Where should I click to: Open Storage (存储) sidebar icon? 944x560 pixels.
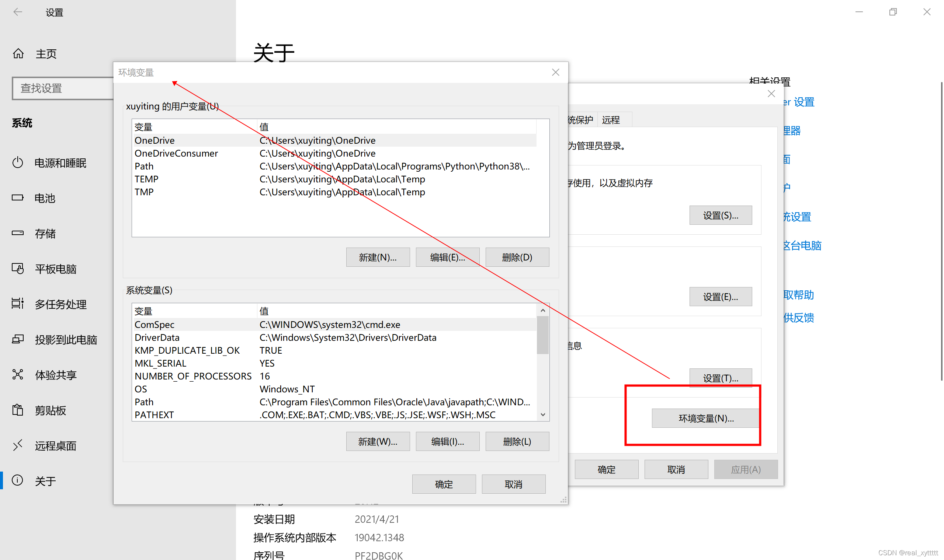(18, 233)
